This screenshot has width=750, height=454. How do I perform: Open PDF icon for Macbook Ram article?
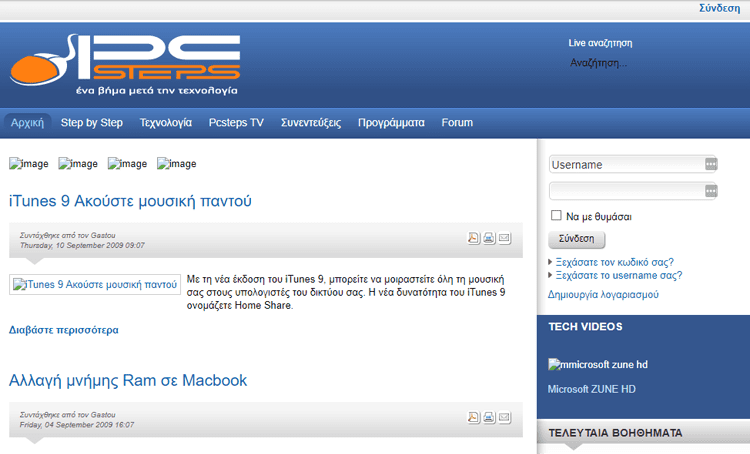(473, 417)
